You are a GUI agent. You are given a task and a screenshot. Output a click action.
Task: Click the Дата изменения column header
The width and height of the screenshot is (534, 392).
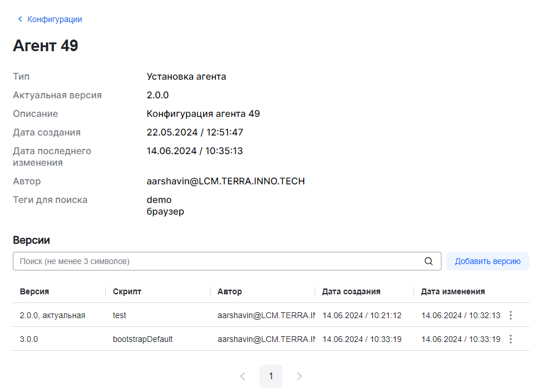tap(453, 291)
